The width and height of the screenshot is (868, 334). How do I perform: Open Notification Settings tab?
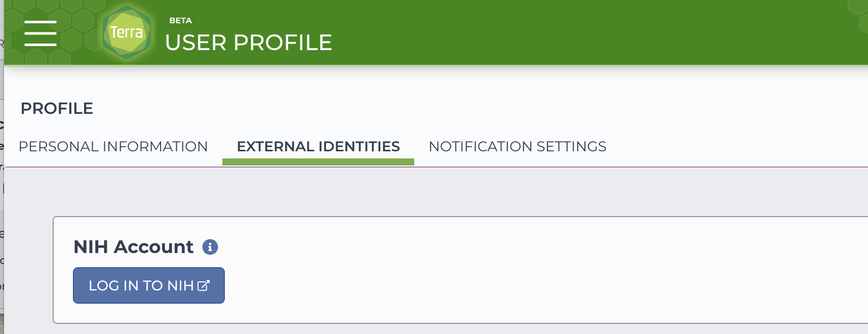pos(518,146)
